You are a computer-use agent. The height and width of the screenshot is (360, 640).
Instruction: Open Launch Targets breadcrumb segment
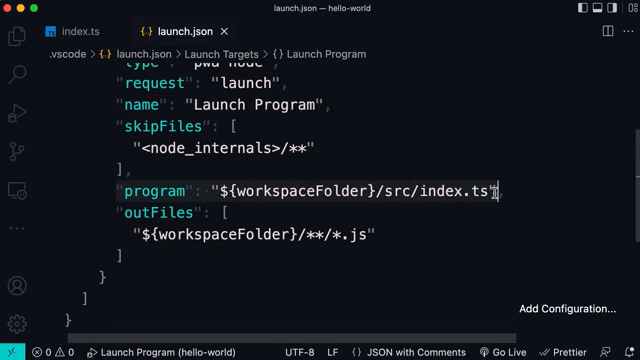(221, 54)
